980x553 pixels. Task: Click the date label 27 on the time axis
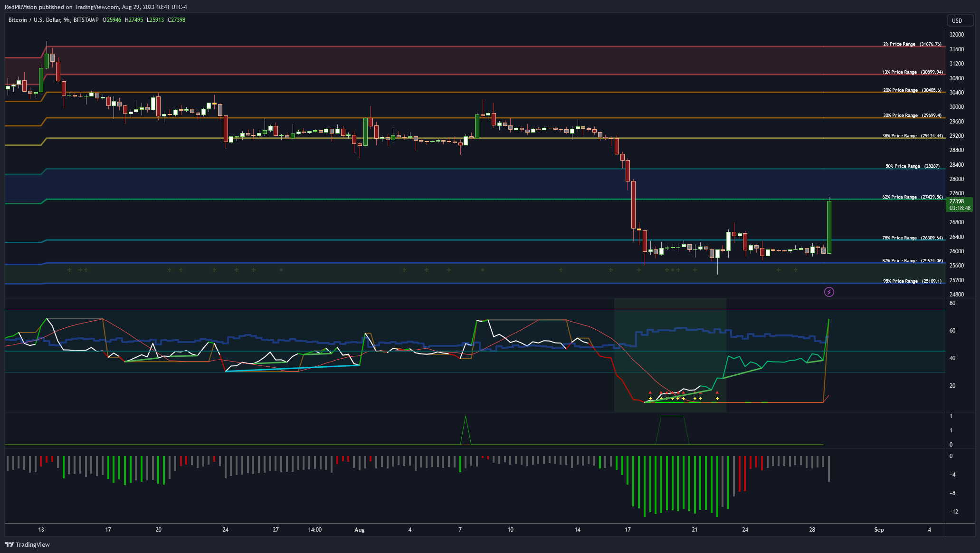pyautogui.click(x=276, y=530)
